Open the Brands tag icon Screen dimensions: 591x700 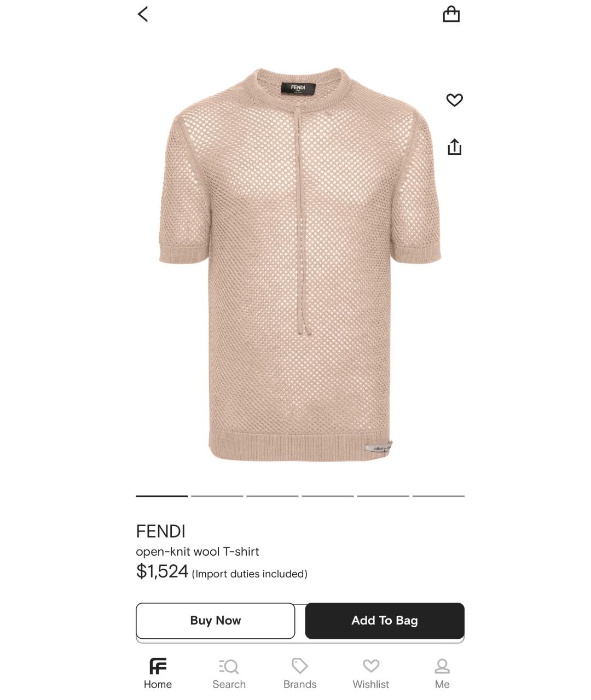[300, 674]
